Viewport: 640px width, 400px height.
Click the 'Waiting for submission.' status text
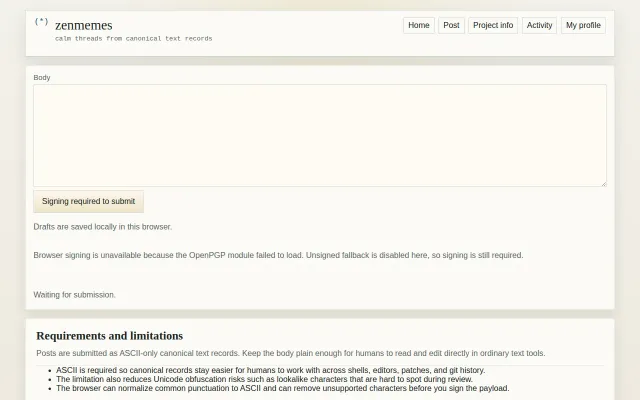click(74, 295)
